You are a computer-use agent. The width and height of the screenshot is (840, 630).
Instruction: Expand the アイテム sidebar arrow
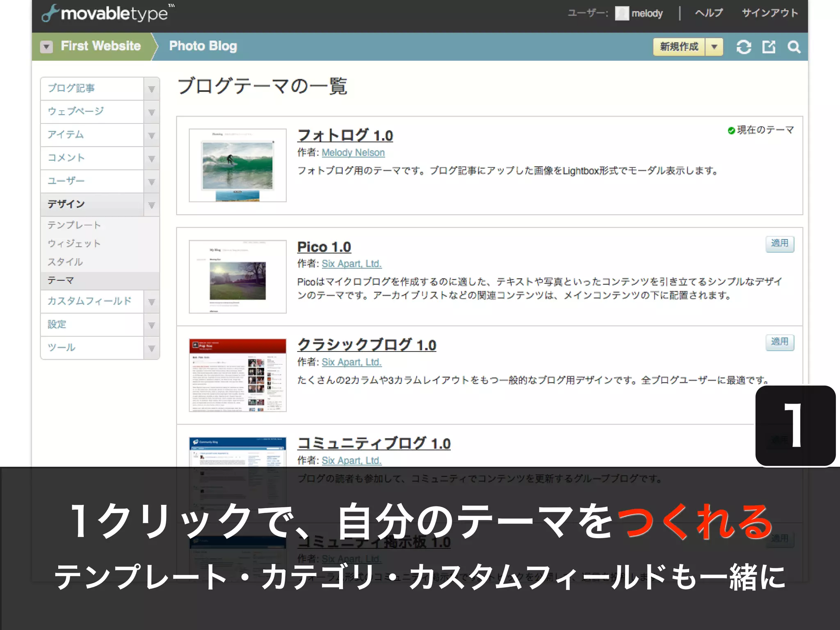pos(151,135)
